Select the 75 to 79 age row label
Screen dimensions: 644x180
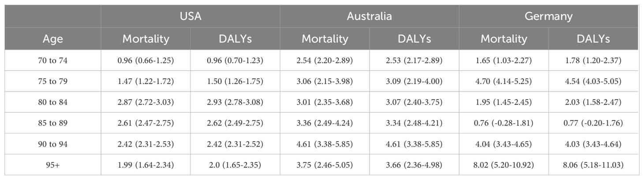coord(52,82)
